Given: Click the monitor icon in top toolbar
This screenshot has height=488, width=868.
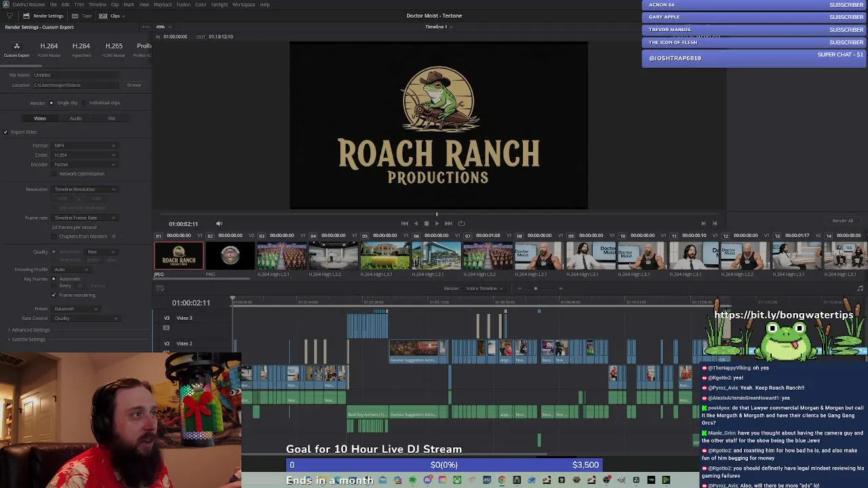Looking at the screenshot, I should pyautogui.click(x=9, y=16).
